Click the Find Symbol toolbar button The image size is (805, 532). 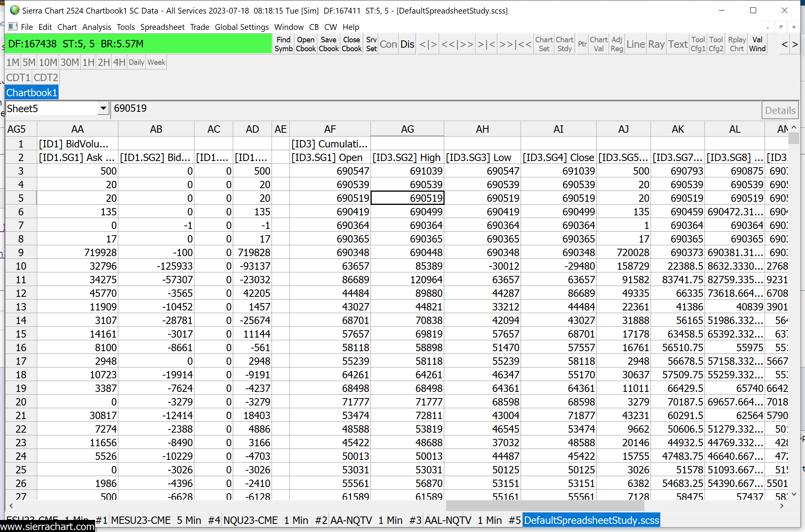[283, 44]
